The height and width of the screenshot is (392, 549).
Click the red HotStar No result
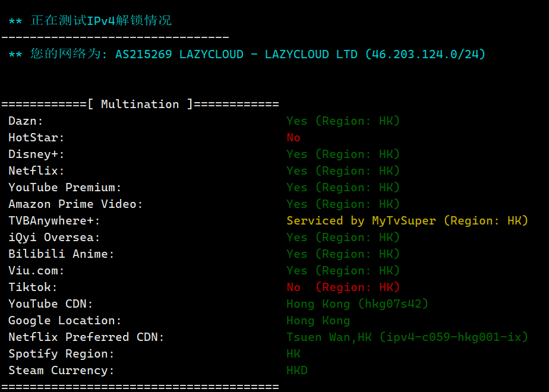(294, 138)
